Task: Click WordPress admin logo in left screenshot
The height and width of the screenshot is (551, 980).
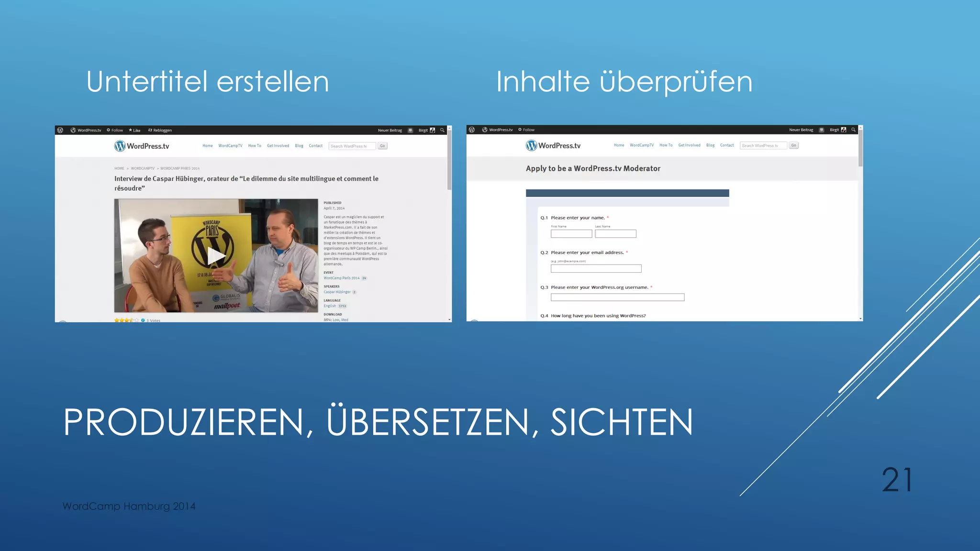Action: pyautogui.click(x=60, y=130)
